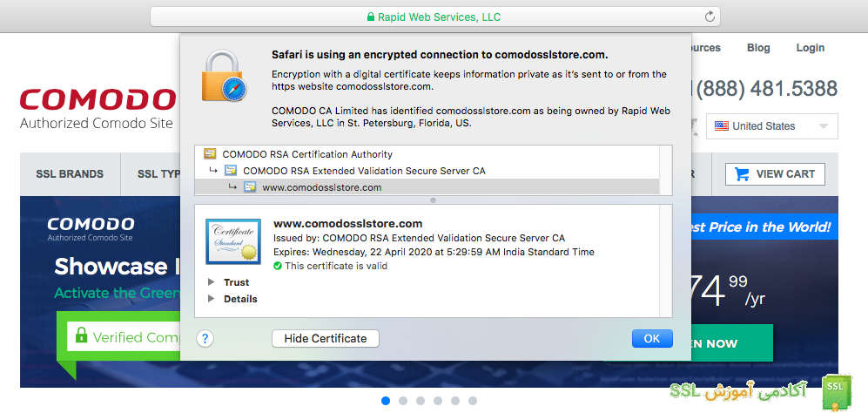Viewport: 868px width, 413px height.
Task: Click the green valid certificate checkmark
Action: tap(278, 266)
